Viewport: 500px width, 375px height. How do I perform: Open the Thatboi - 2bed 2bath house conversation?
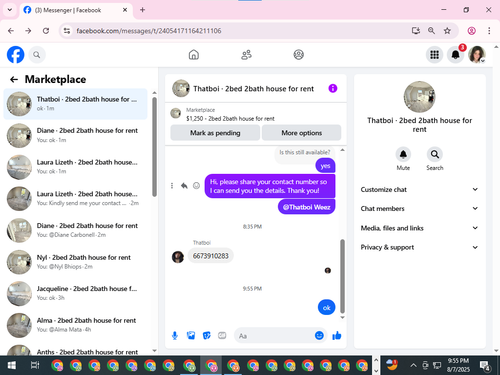75,104
